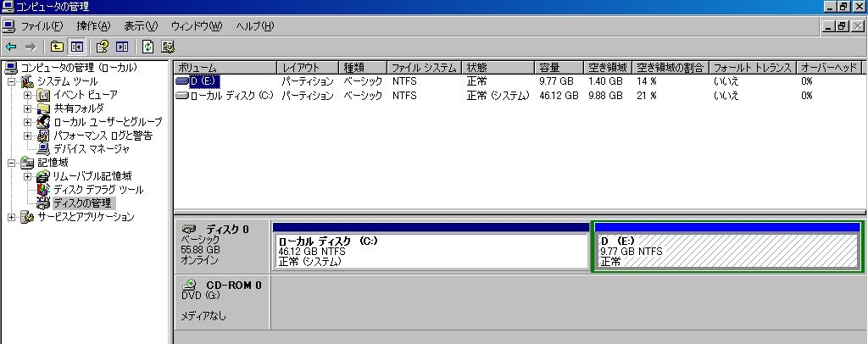The width and height of the screenshot is (868, 344).
Task: Select 共有フォルダ in the tree
Action: (79, 108)
